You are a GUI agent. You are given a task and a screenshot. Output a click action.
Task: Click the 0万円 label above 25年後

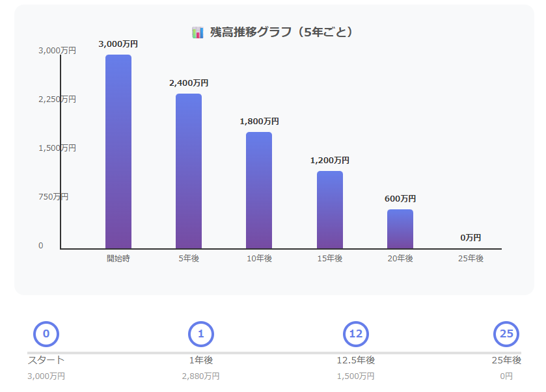click(471, 238)
